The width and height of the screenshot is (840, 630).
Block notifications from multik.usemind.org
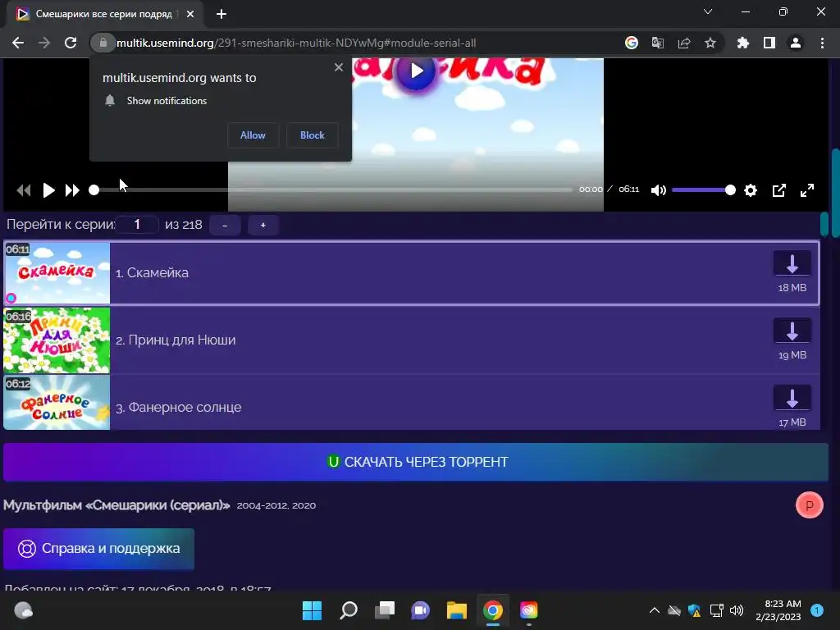tap(313, 135)
